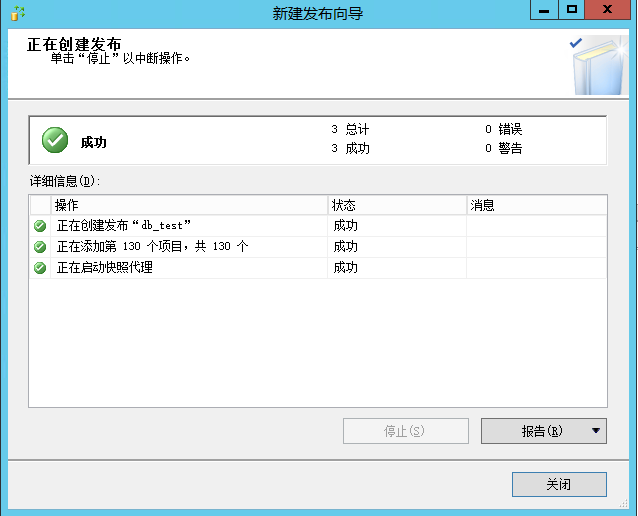Click the 新建发布向导 window title

coord(318,13)
